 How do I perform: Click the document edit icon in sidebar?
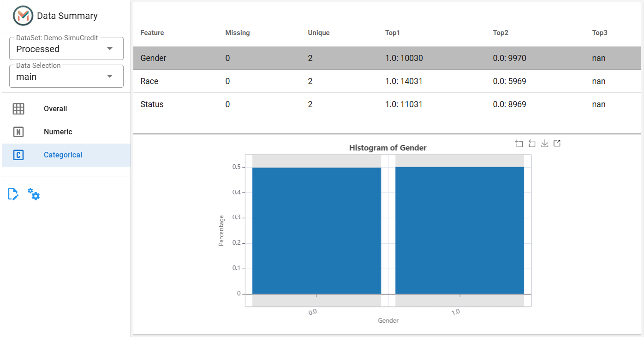[13, 194]
